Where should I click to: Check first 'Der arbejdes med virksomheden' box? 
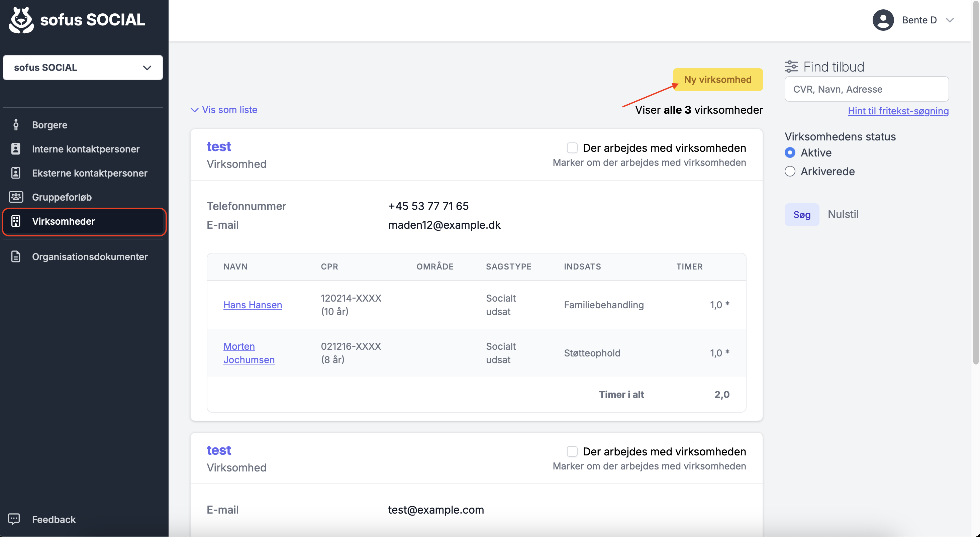click(572, 147)
